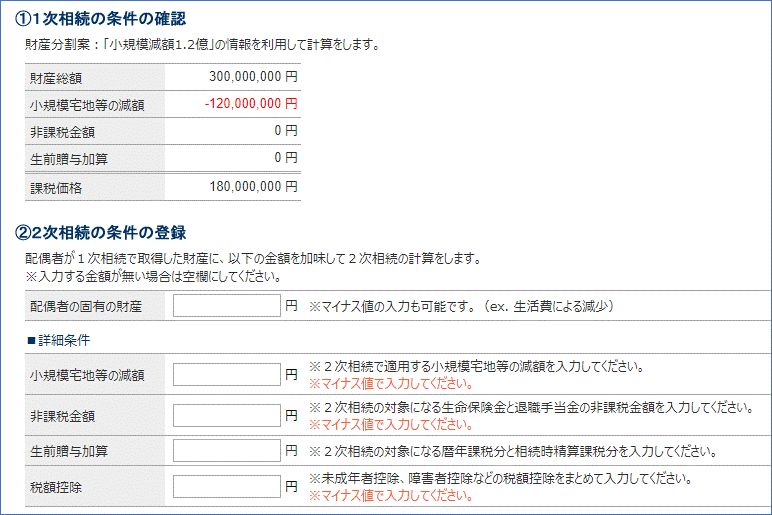Select the 300,000,000 円 財産総額 value
772x515 pixels.
pos(253,77)
